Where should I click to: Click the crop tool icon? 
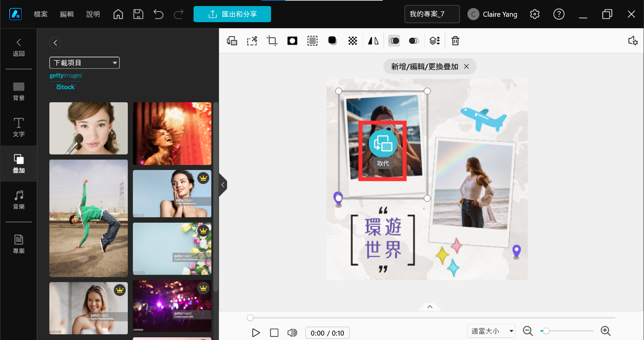272,41
